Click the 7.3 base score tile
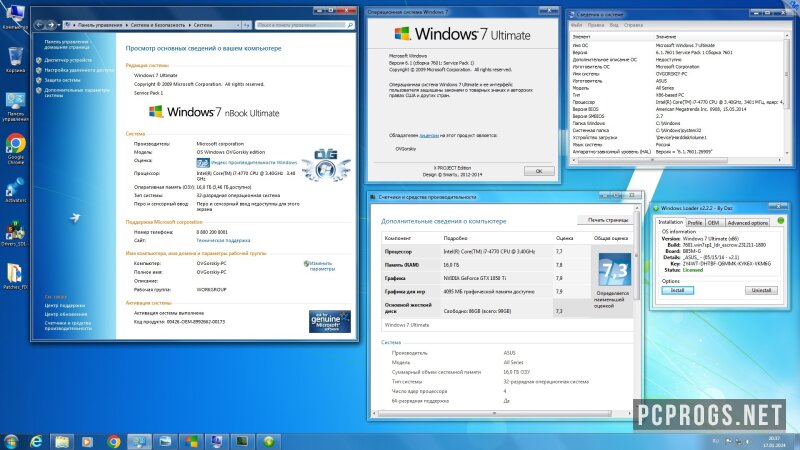This screenshot has height=450, width=800. pyautogui.click(x=614, y=269)
